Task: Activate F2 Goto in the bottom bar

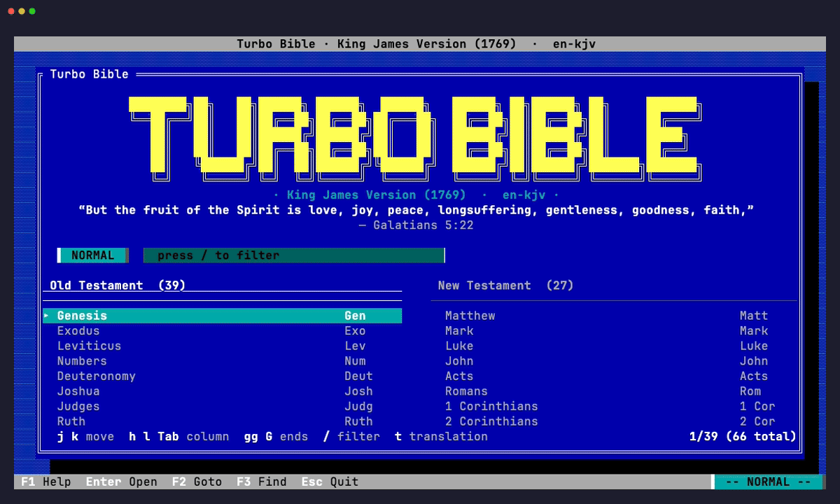Action: [x=197, y=482]
